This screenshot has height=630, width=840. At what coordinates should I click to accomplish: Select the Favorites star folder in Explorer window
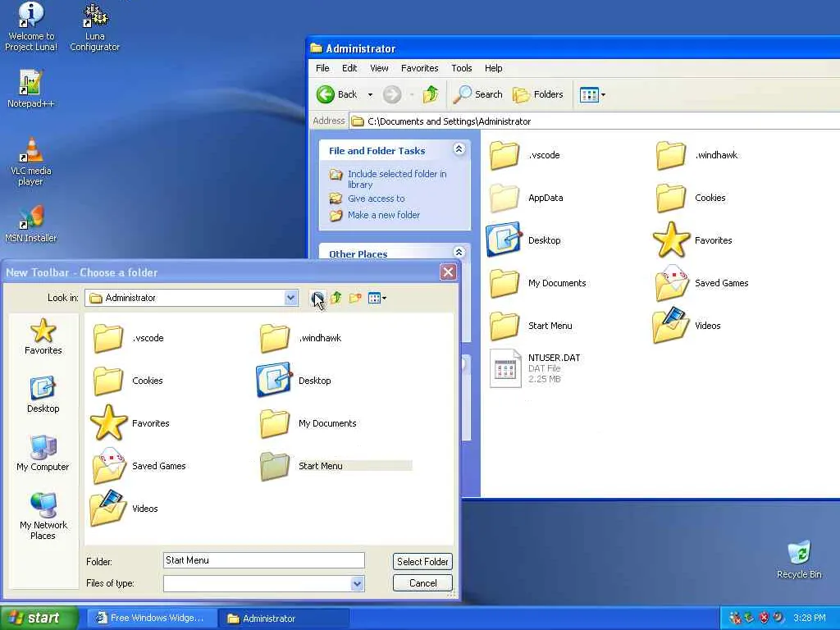[x=692, y=240]
